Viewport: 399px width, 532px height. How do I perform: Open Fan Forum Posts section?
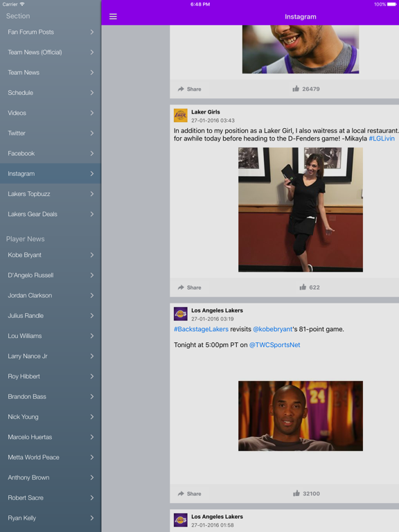point(51,32)
